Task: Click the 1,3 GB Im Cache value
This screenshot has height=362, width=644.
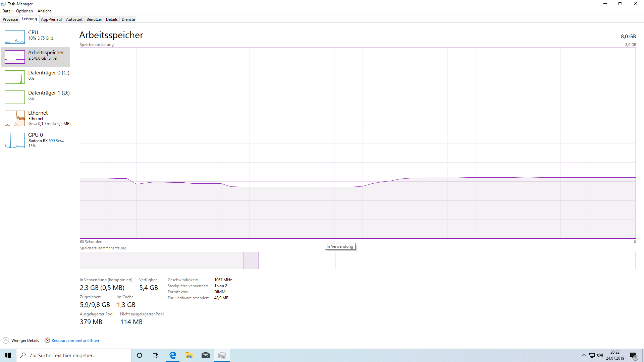Action: coord(126,305)
